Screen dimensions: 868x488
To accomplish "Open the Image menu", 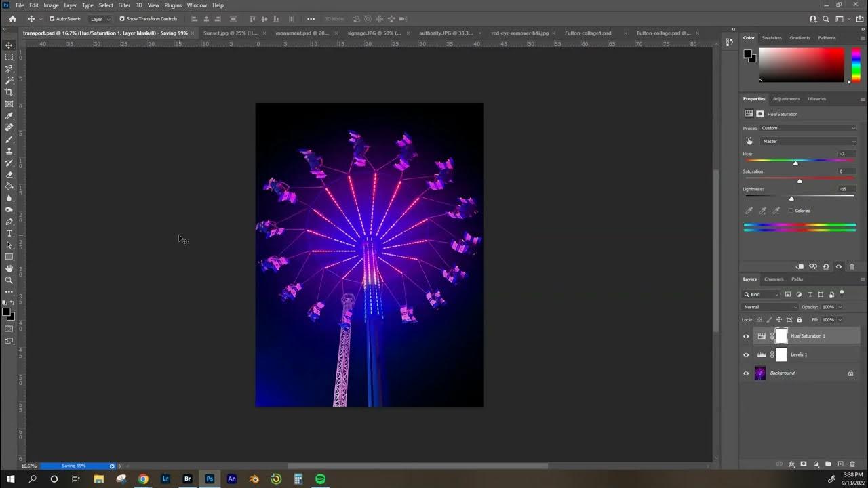I will point(51,5).
